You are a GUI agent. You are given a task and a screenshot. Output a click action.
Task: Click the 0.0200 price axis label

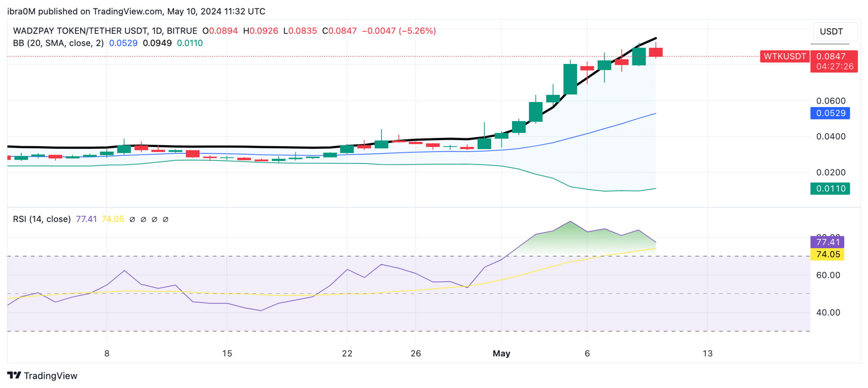pos(831,172)
